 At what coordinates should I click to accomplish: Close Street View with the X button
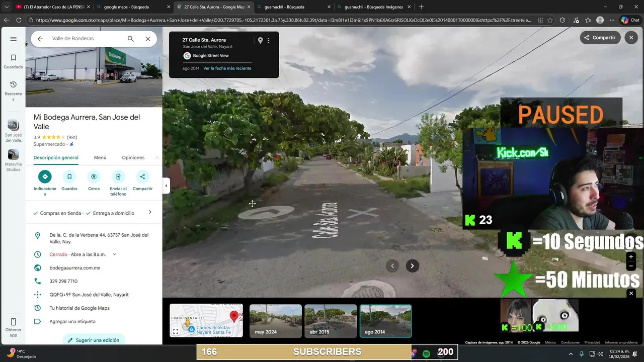[x=631, y=38]
